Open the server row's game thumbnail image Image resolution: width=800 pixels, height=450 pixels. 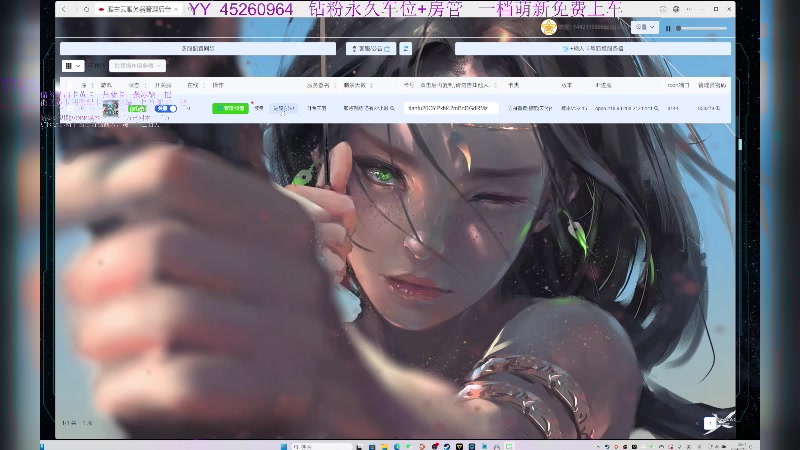[111, 108]
